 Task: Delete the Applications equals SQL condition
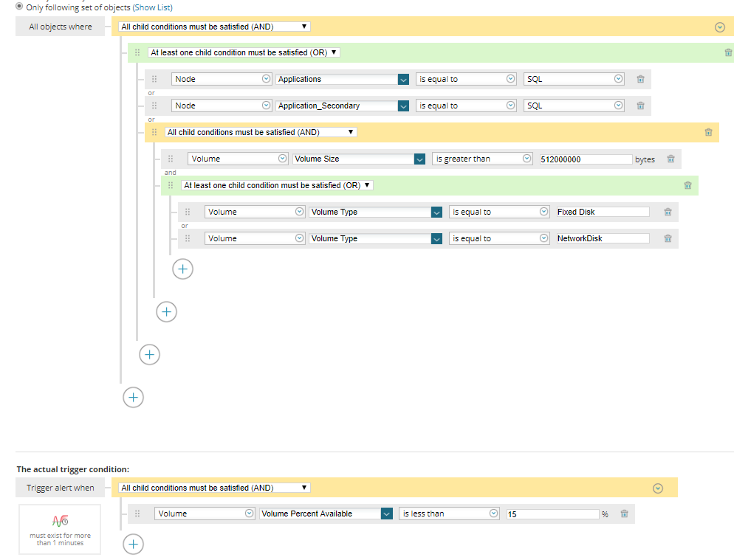(640, 79)
